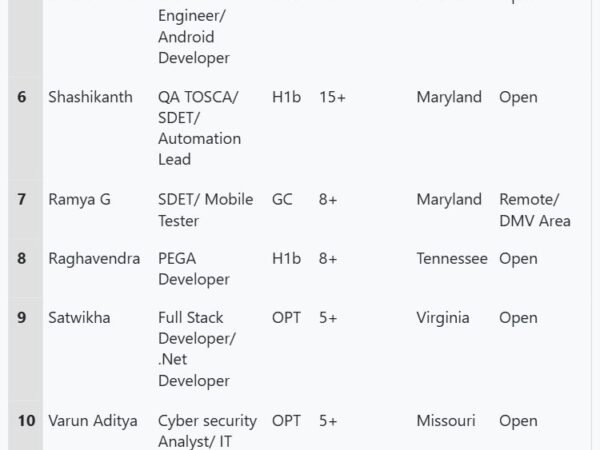Click the Varun Aditya name cell
The height and width of the screenshot is (450, 600).
pyautogui.click(x=93, y=421)
